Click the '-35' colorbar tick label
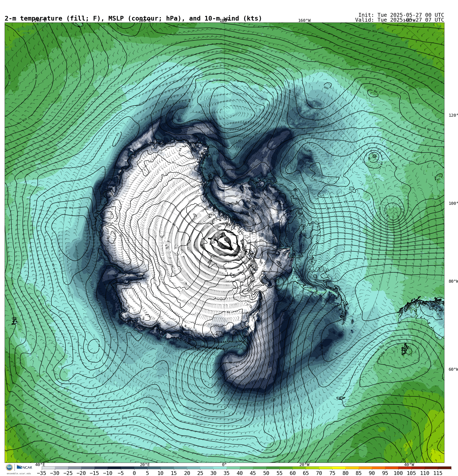 click(41, 473)
